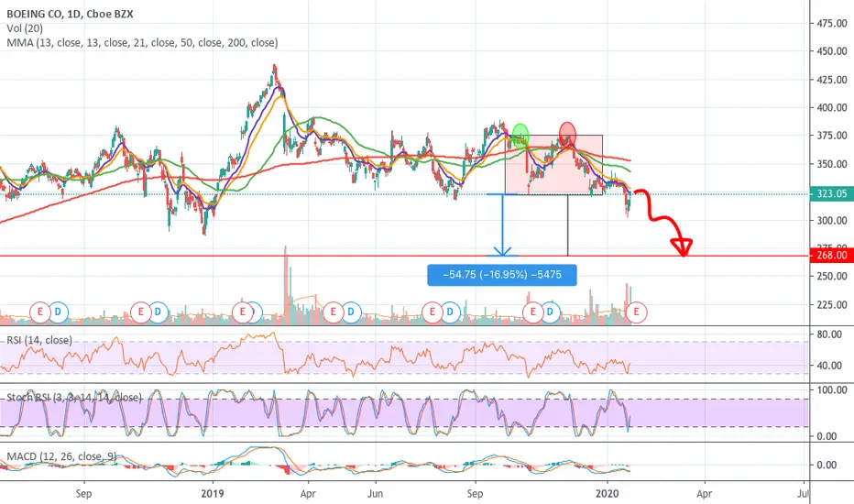This screenshot has height=504, width=854.
Task: Click the '425.00' price axis label
Action: [832, 80]
